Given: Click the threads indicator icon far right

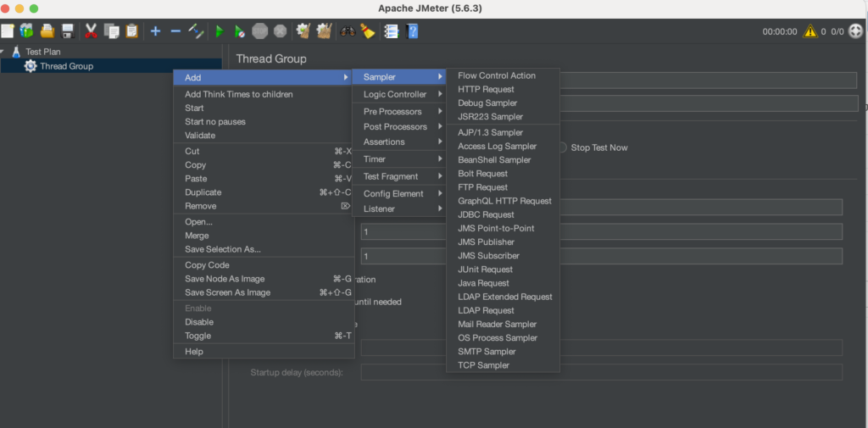Looking at the screenshot, I should tap(856, 31).
